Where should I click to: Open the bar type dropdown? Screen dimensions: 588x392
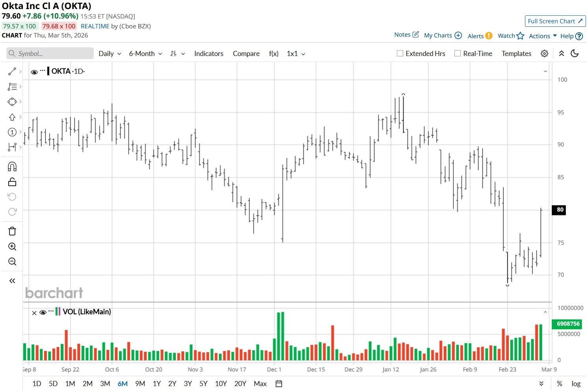tap(177, 54)
